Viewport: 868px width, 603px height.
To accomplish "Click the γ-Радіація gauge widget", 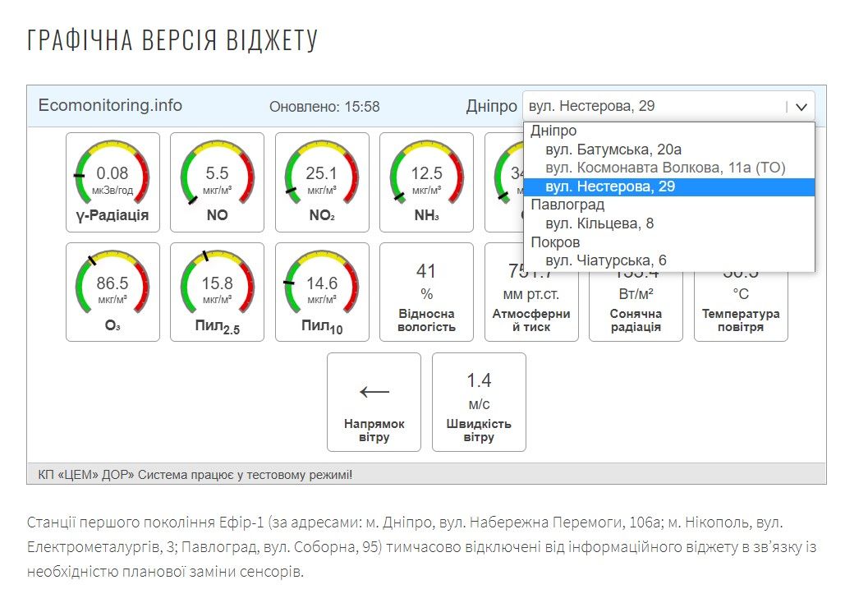I will [113, 182].
